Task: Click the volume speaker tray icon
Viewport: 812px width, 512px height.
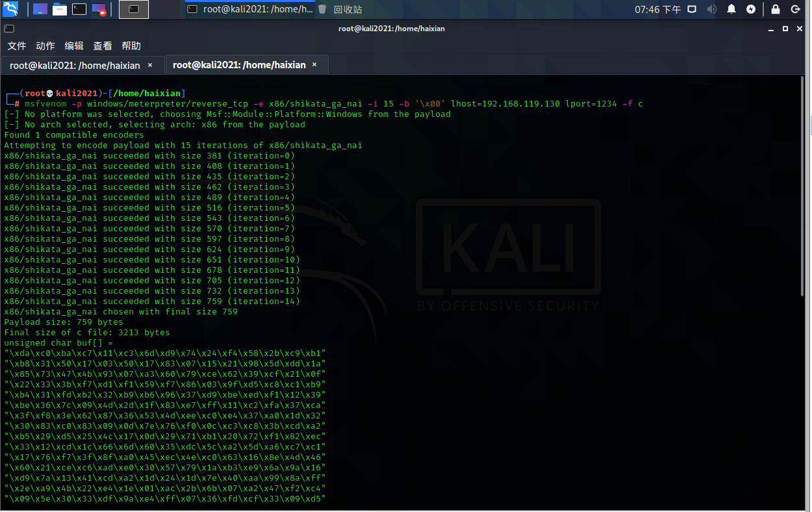Action: click(712, 9)
